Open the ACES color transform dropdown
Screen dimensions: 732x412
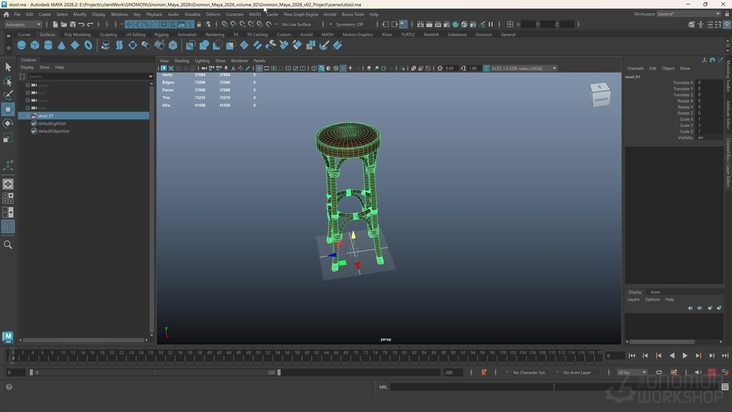click(x=524, y=68)
